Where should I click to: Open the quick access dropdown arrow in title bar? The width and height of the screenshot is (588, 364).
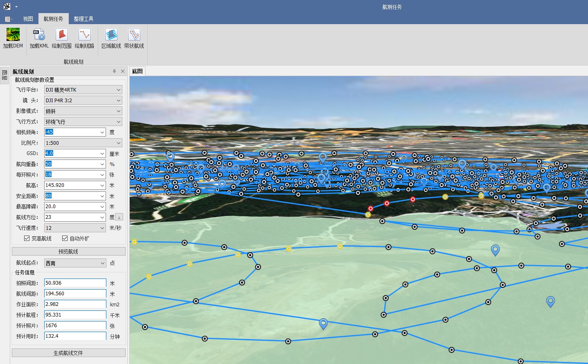click(x=16, y=7)
